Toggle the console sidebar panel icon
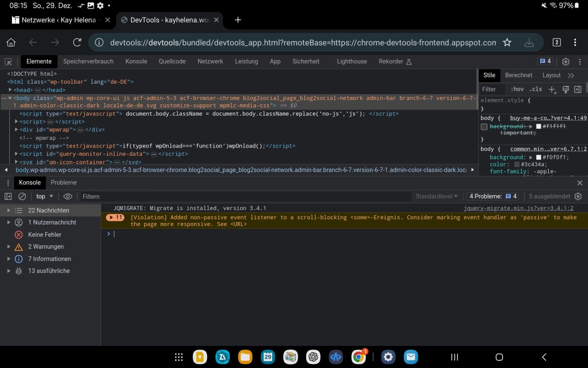 [x=8, y=197]
